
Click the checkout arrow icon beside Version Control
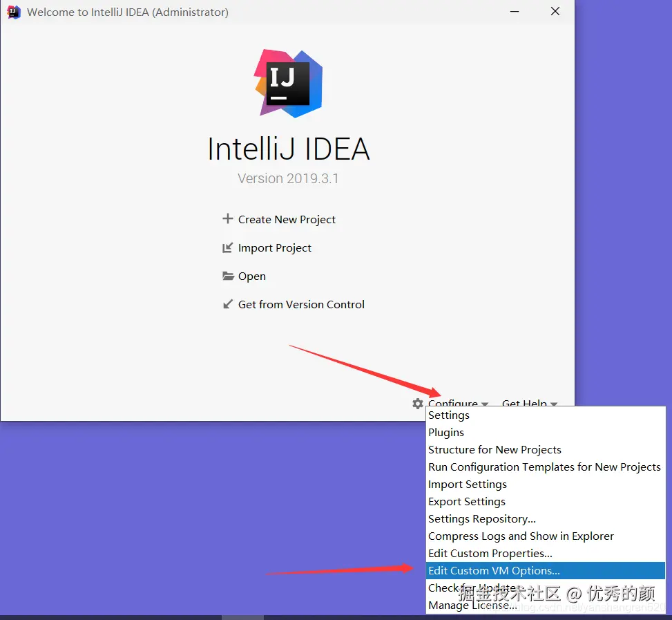[228, 304]
